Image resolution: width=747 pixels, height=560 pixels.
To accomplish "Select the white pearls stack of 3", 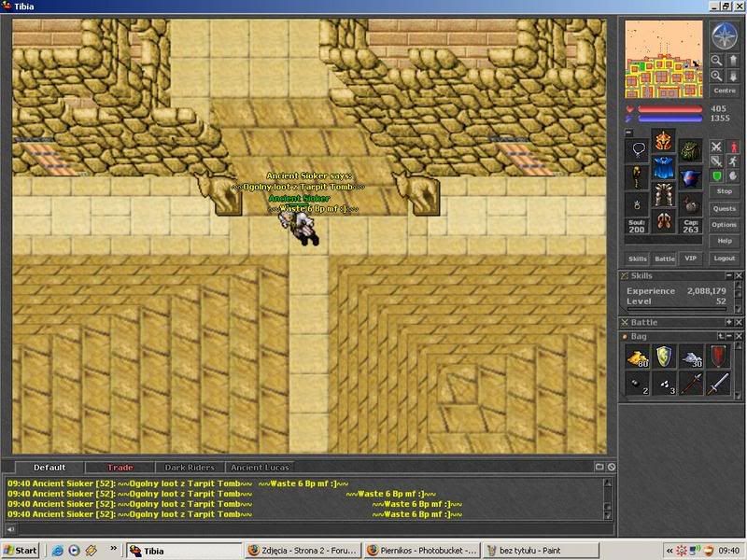I will click(664, 384).
